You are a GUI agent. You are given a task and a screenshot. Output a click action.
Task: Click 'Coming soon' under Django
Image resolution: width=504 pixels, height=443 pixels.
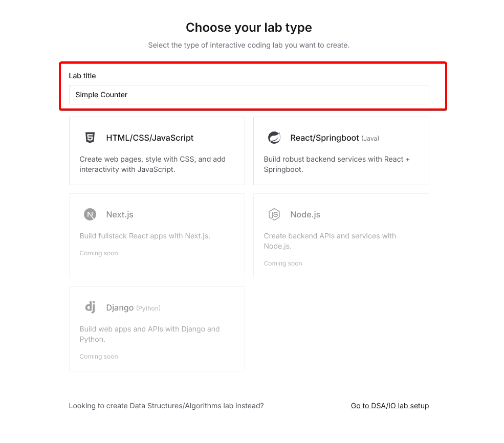(99, 357)
